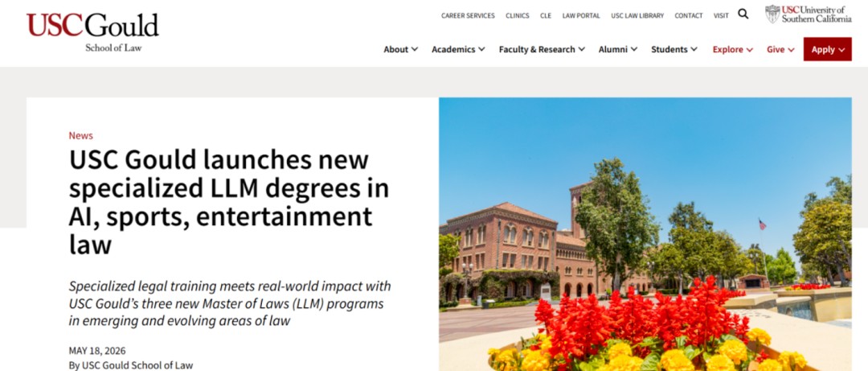
Task: Expand the Explore menu
Action: [733, 49]
